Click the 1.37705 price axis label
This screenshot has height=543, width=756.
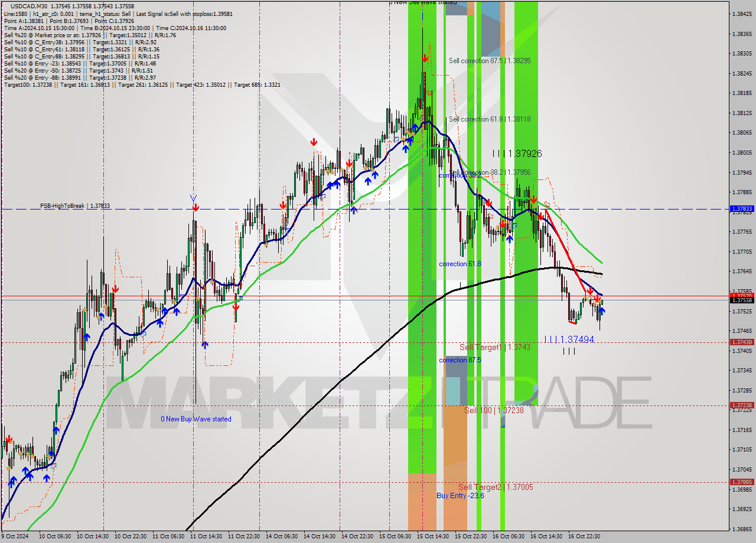[742, 252]
